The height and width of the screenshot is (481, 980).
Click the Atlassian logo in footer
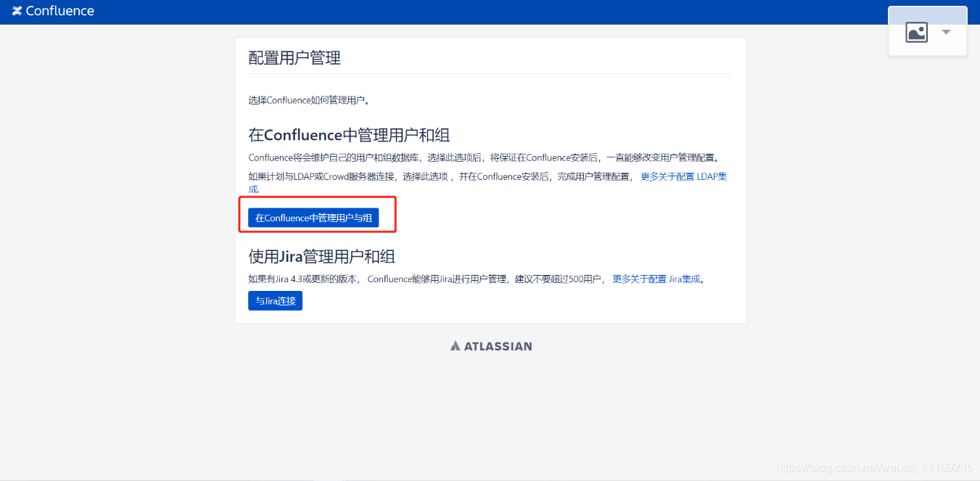(x=491, y=346)
